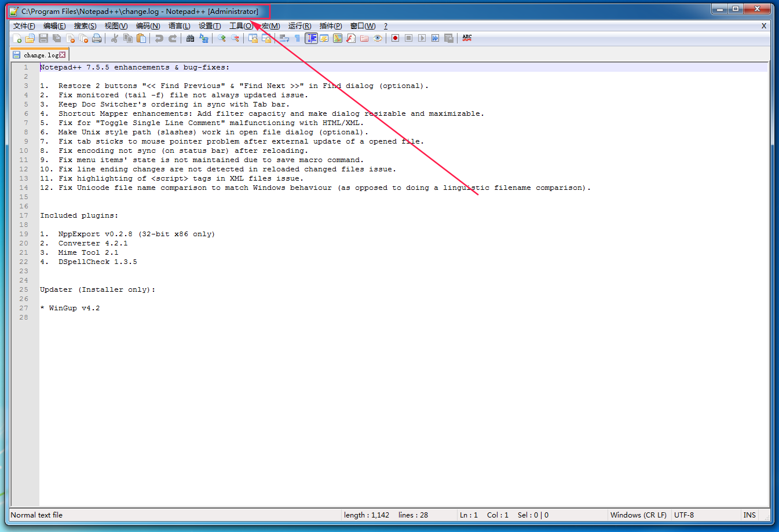Click the X at the menu bar's right end
Image resolution: width=779 pixels, height=532 pixels.
(764, 26)
